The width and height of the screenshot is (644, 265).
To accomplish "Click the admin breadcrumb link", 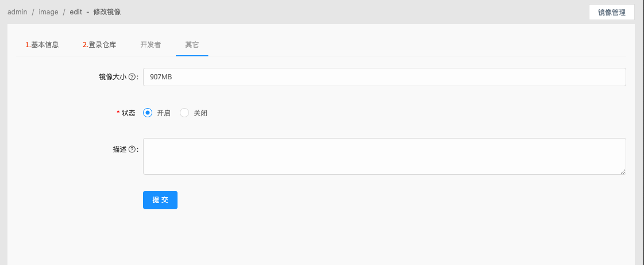I will (x=18, y=11).
